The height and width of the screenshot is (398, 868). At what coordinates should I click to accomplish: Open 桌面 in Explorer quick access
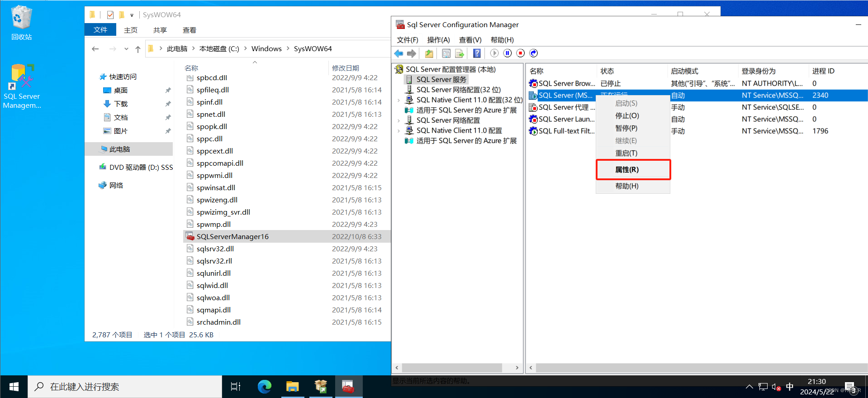(120, 90)
